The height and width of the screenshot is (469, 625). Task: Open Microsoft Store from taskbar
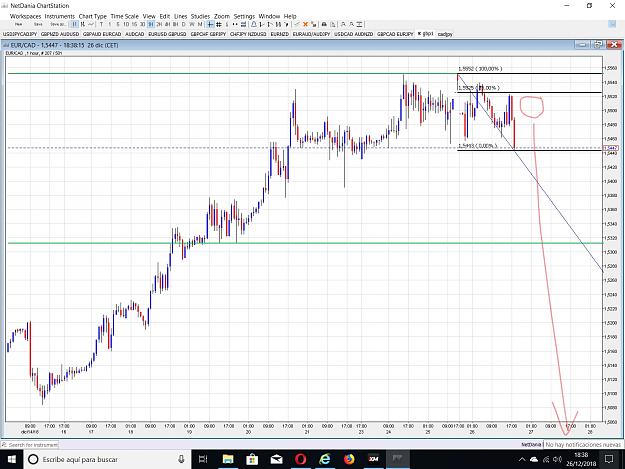[x=252, y=459]
